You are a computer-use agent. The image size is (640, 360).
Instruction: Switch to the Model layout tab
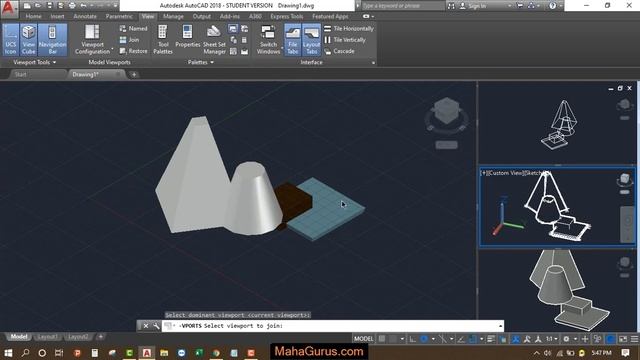18,337
